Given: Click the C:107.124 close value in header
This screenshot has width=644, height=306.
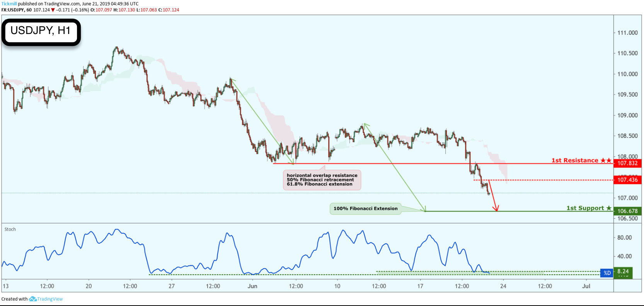Looking at the screenshot, I should click(169, 10).
